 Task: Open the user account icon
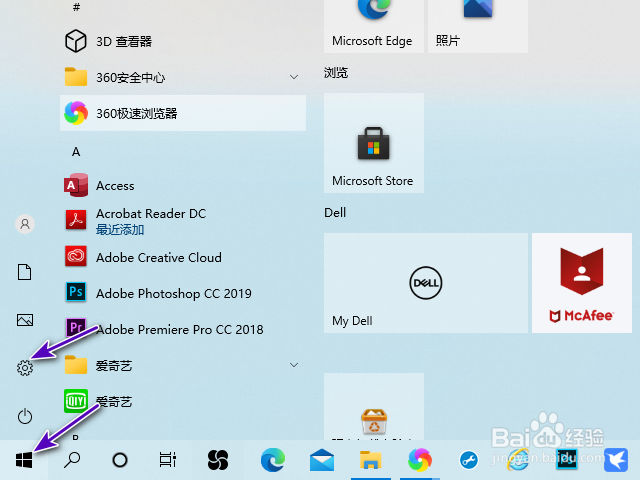point(24,224)
